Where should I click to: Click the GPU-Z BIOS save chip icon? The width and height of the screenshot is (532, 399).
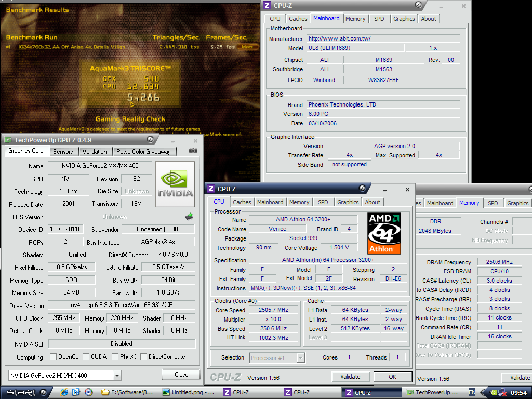pyautogui.click(x=189, y=216)
